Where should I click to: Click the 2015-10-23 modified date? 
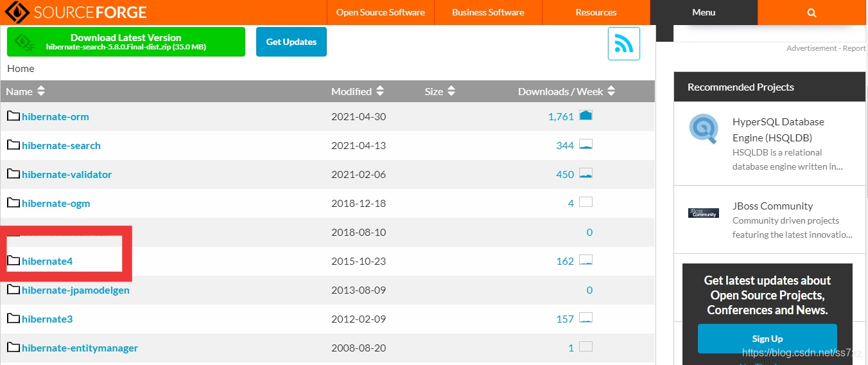point(358,261)
